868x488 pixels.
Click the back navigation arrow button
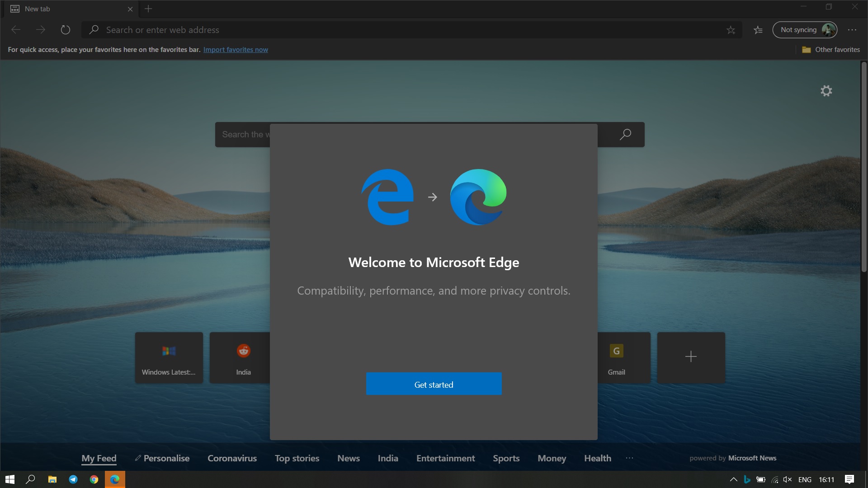15,29
